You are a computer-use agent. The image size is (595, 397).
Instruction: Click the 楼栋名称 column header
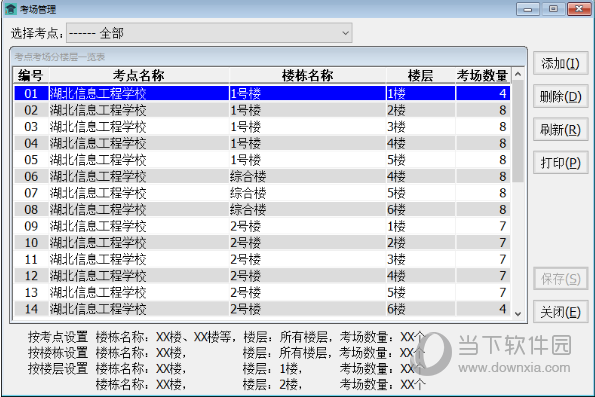click(x=307, y=75)
